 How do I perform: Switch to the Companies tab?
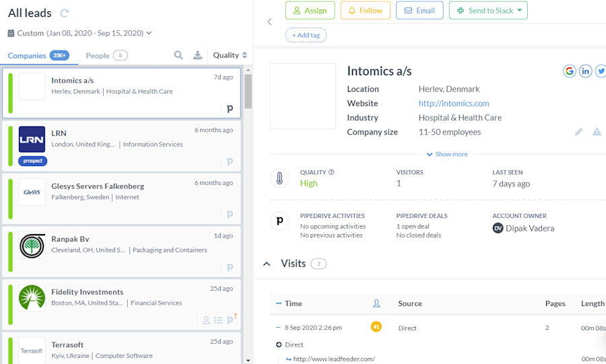click(x=38, y=56)
